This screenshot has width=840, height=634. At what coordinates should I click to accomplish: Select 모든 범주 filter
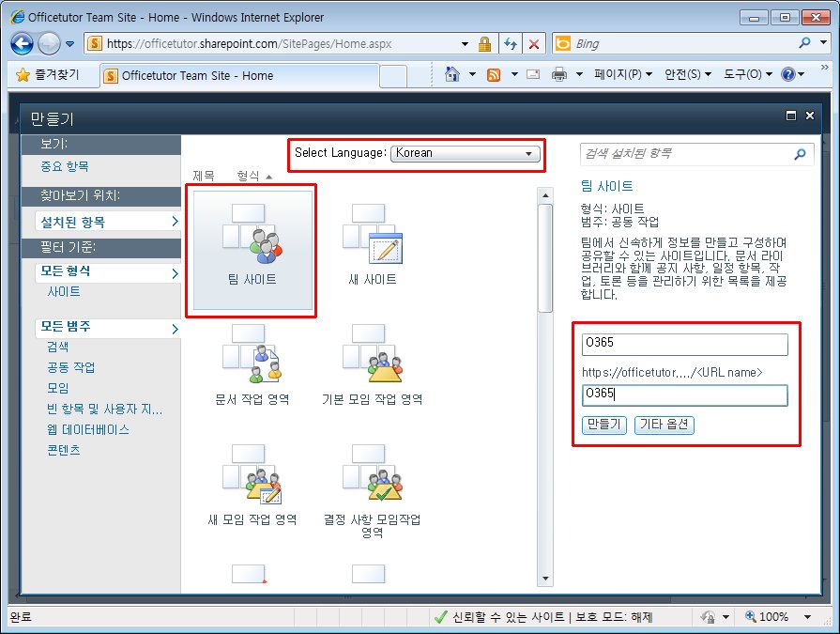(x=109, y=327)
